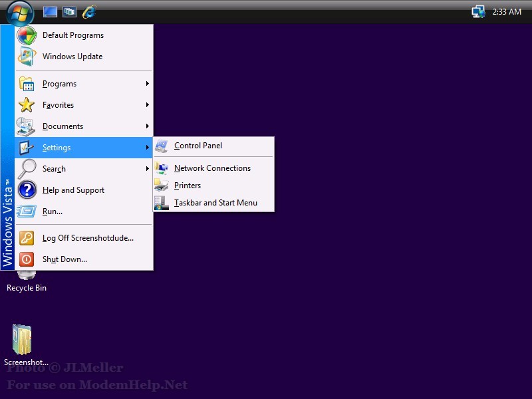Expand the Programs submenu arrow
This screenshot has width=532, height=399.
pyautogui.click(x=147, y=84)
